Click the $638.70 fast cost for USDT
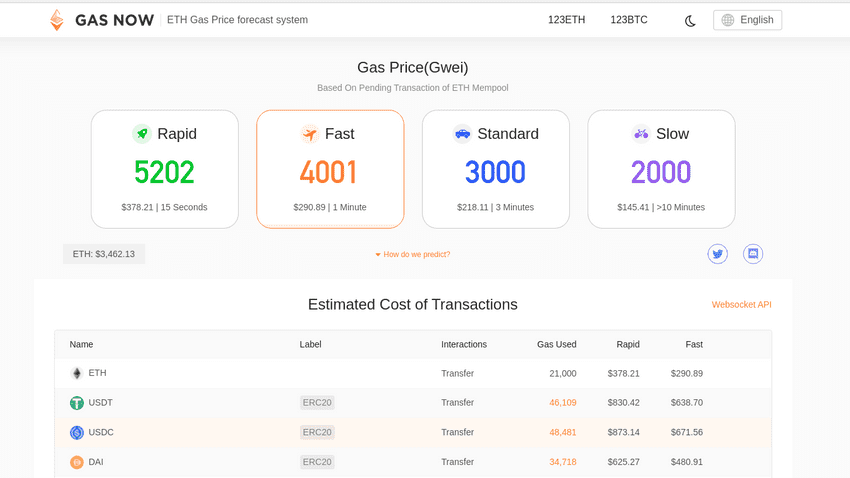850x478 pixels. (x=687, y=403)
